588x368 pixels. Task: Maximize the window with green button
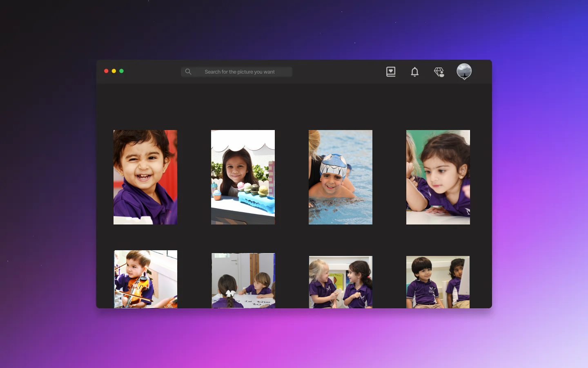(121, 71)
